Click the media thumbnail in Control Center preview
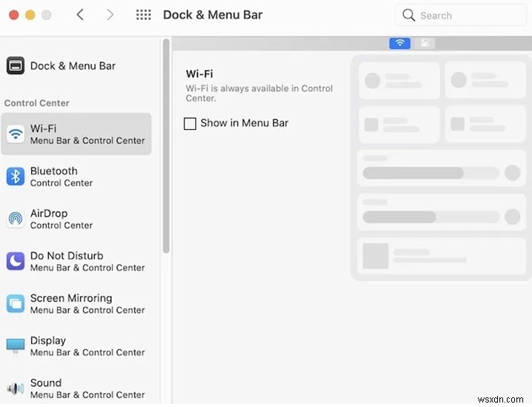 (x=376, y=256)
